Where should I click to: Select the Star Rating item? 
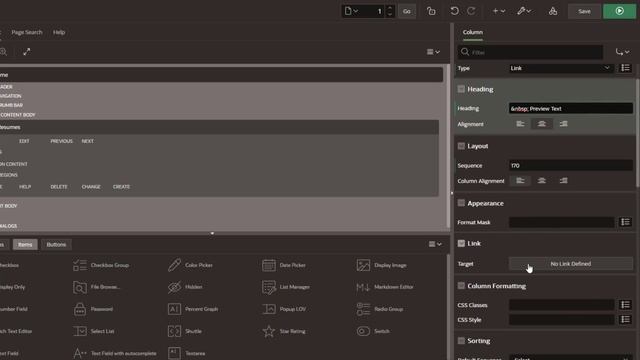[x=284, y=331]
